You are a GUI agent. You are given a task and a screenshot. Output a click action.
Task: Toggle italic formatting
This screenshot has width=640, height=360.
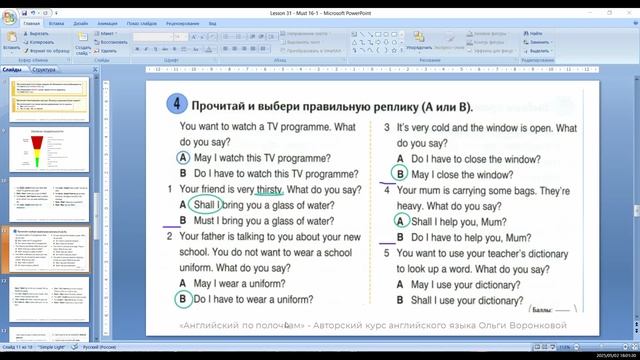pos(146,49)
